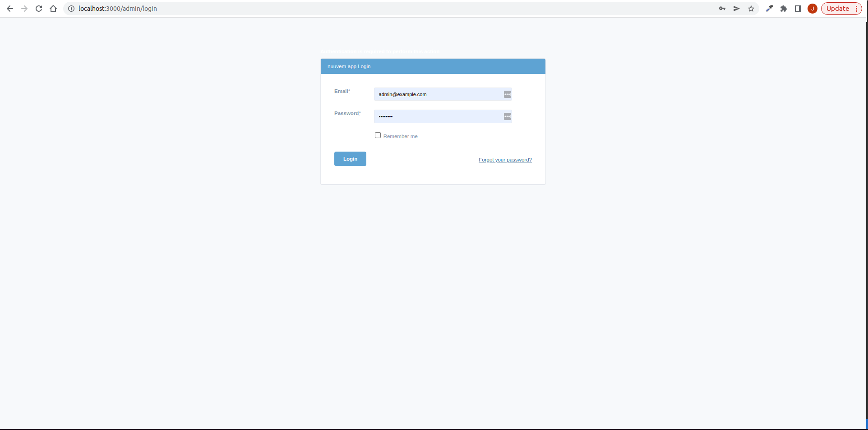Open the extensions puzzle-piece icon
868x430 pixels.
(x=784, y=9)
